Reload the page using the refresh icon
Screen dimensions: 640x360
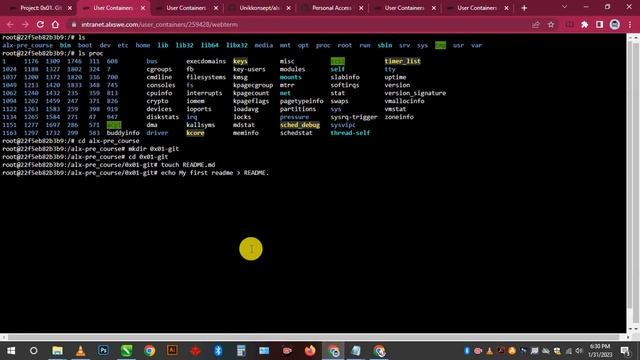[40, 24]
